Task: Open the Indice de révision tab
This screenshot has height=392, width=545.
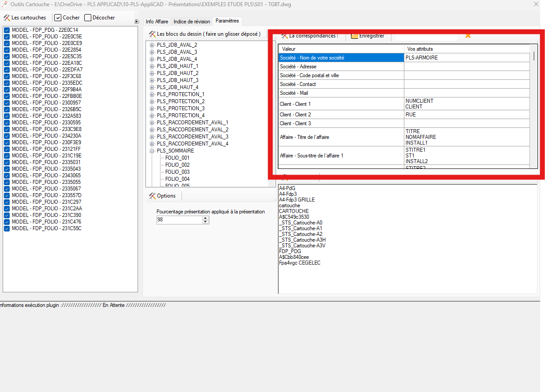Action: coord(192,22)
